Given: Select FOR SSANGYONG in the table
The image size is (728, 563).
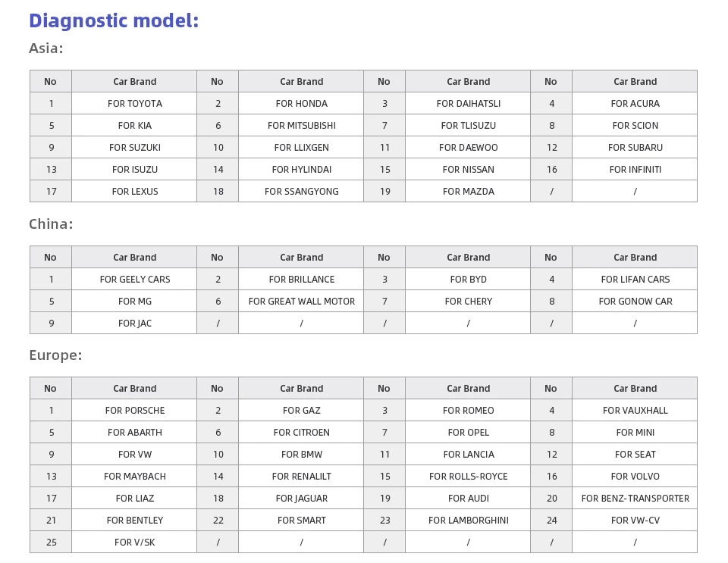Looking at the screenshot, I should 301,192.
